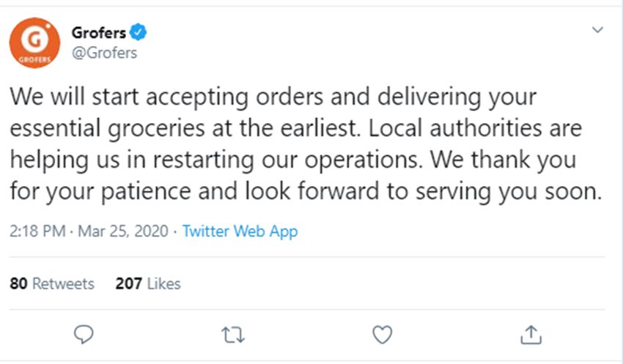This screenshot has width=623, height=364.
Task: Click the word "Likes" label
Action: [163, 283]
